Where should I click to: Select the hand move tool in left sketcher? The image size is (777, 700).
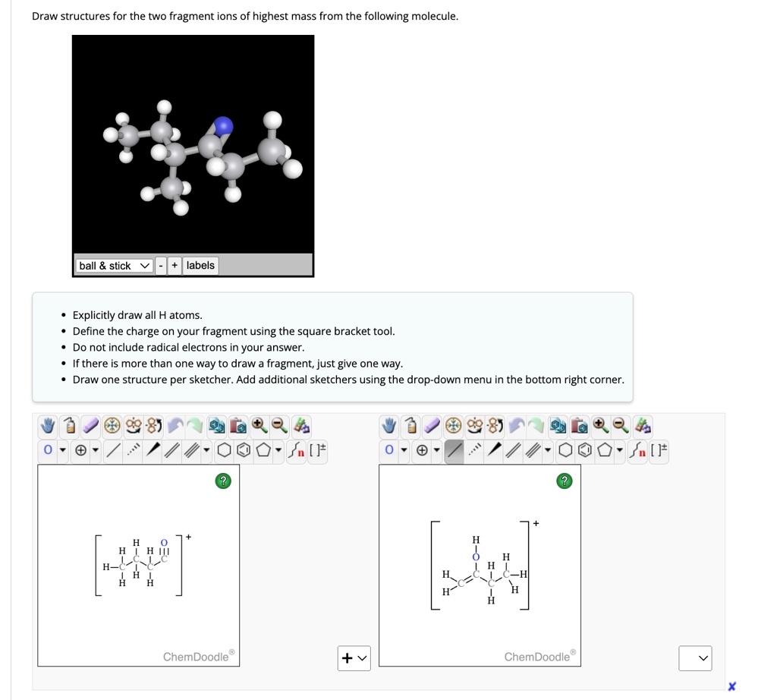click(x=48, y=425)
